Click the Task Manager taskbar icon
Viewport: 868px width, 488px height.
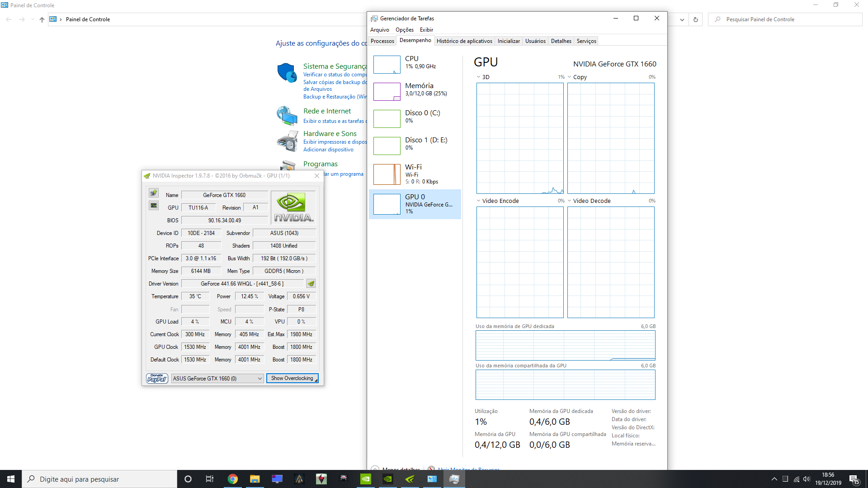pyautogui.click(x=454, y=479)
